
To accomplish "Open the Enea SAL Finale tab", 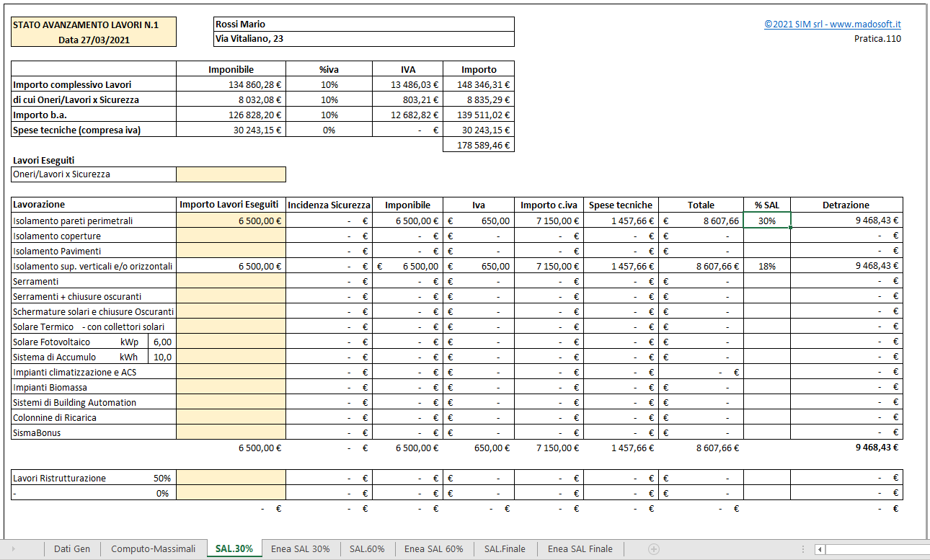I will 580,548.
